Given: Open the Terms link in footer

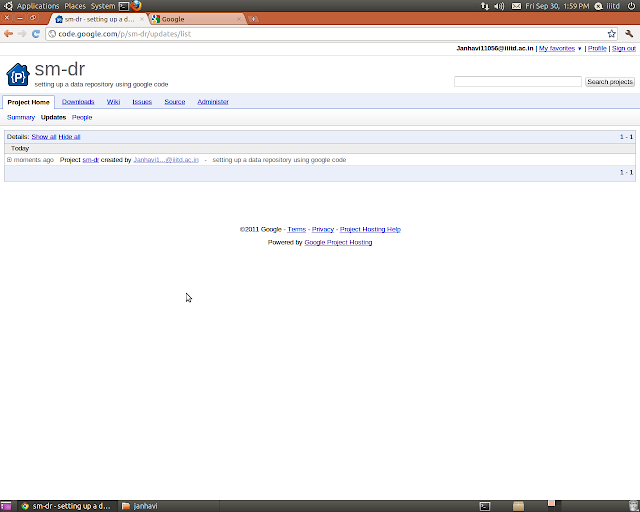Looking at the screenshot, I should [x=297, y=229].
